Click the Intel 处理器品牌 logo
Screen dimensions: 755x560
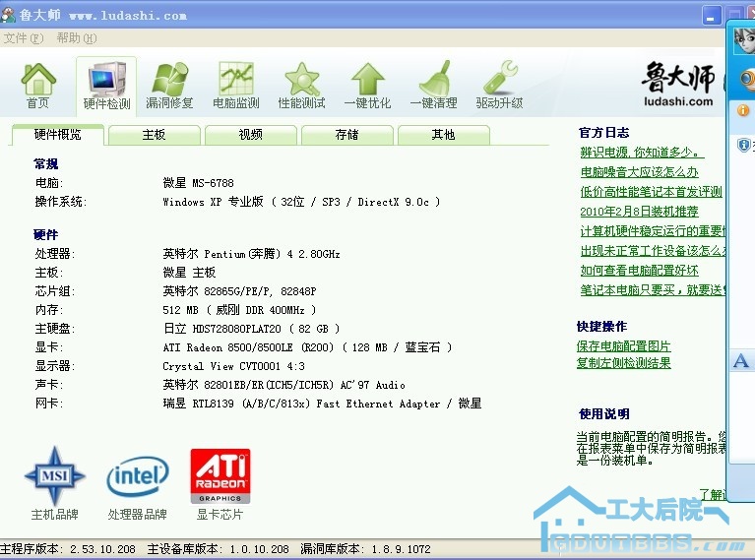(138, 476)
